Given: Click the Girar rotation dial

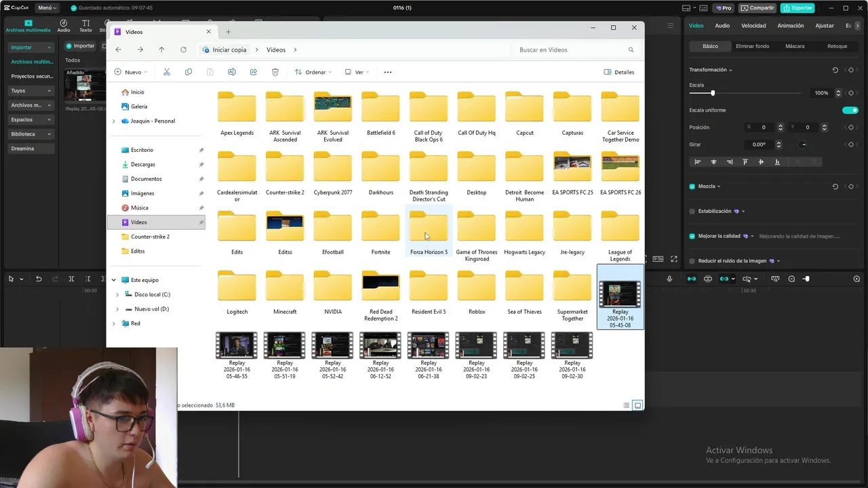Looking at the screenshot, I should (x=804, y=144).
